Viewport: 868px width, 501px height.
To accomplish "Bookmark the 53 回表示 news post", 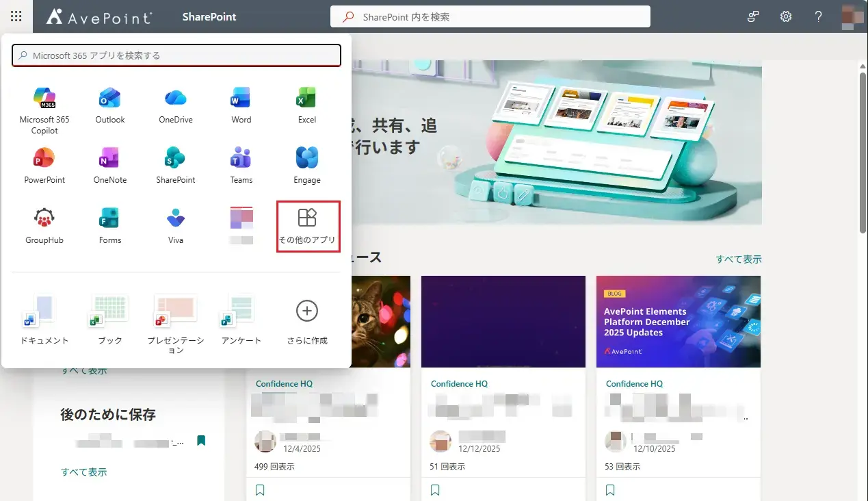I will pyautogui.click(x=610, y=490).
